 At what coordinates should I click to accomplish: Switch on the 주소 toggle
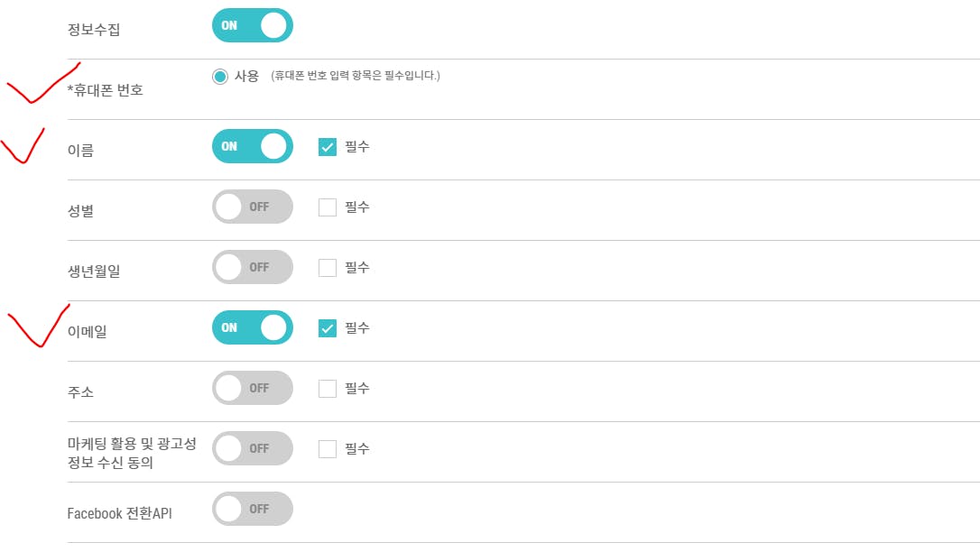pos(252,388)
